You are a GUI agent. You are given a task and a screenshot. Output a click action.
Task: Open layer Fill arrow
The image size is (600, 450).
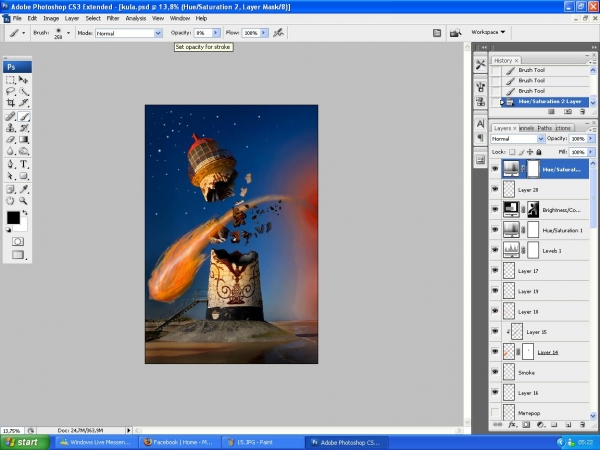pyautogui.click(x=591, y=152)
